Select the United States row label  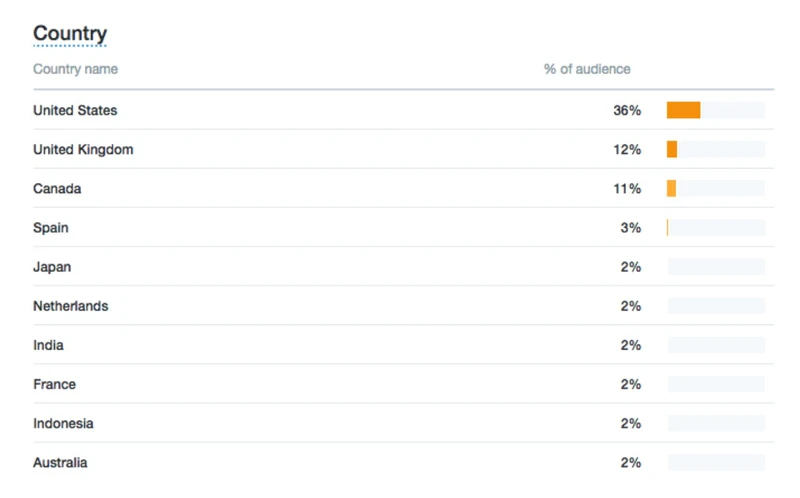tap(75, 110)
